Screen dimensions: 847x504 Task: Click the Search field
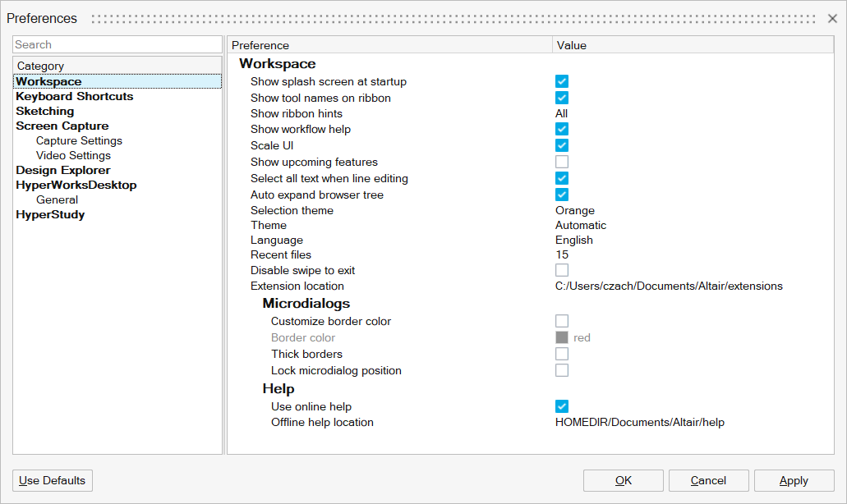pyautogui.click(x=117, y=45)
